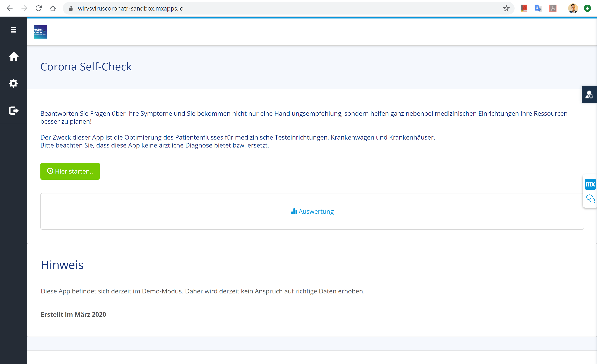Click the green update arrow icon
Viewport: 597px width, 364px height.
[x=587, y=9]
